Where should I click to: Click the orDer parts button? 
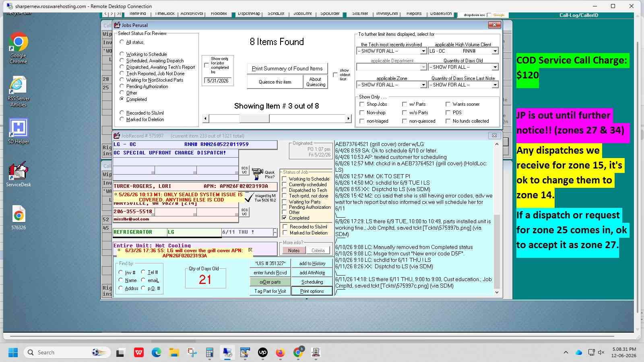[270, 282]
